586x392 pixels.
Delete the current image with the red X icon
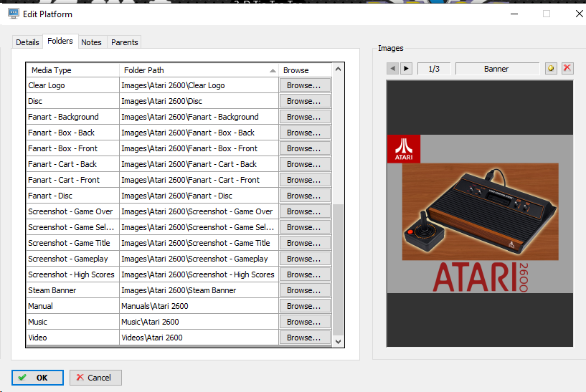coord(567,68)
